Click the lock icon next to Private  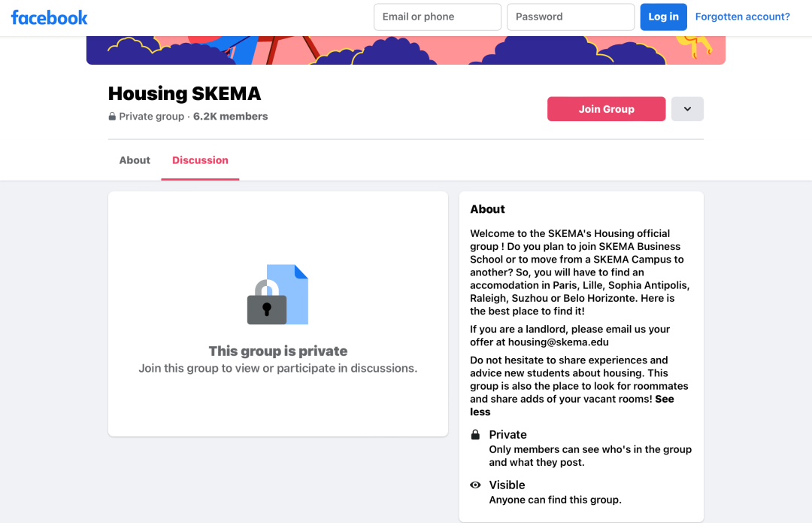pyautogui.click(x=475, y=434)
